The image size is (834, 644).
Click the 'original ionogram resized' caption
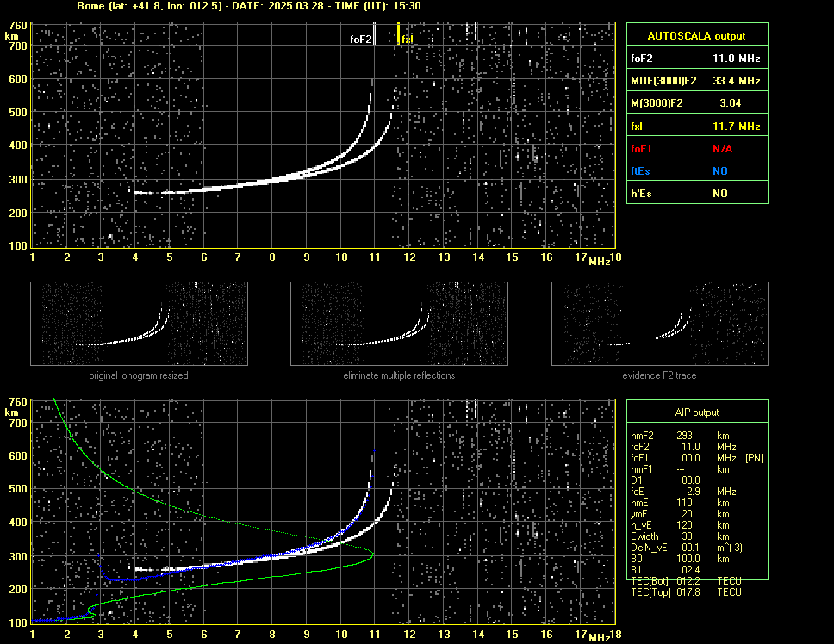139,375
